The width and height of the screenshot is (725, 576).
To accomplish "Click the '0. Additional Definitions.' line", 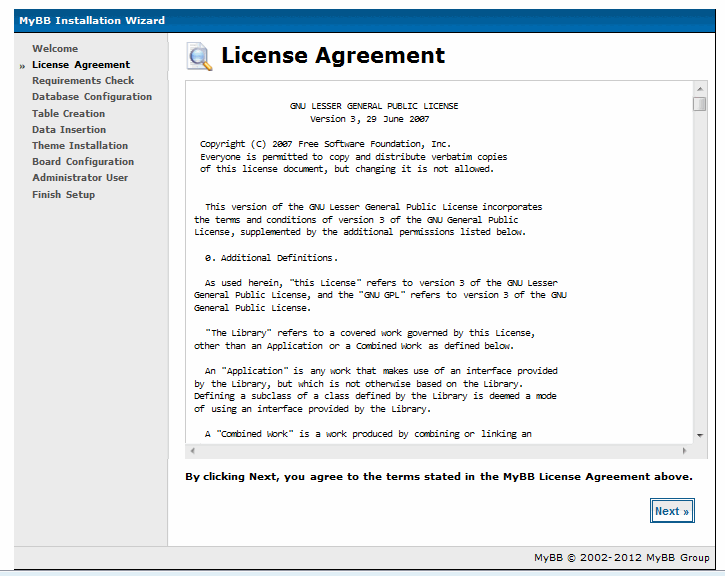I will click(x=271, y=257).
